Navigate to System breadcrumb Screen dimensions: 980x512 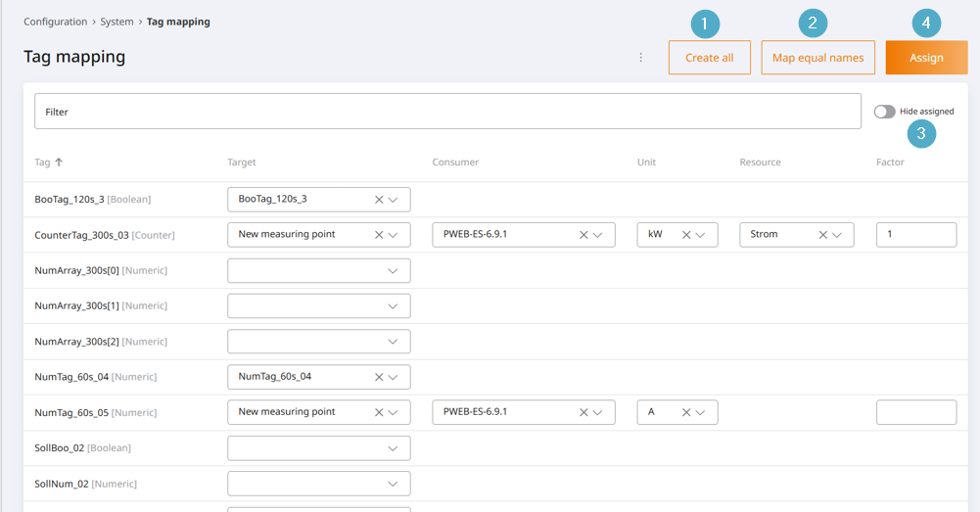point(117,22)
